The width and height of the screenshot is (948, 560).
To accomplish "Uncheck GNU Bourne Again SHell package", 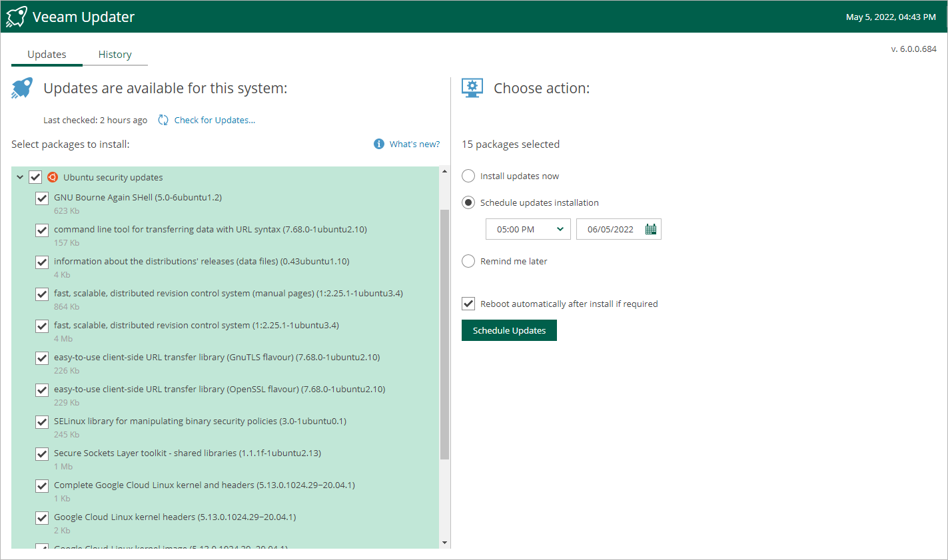I will pos(42,198).
